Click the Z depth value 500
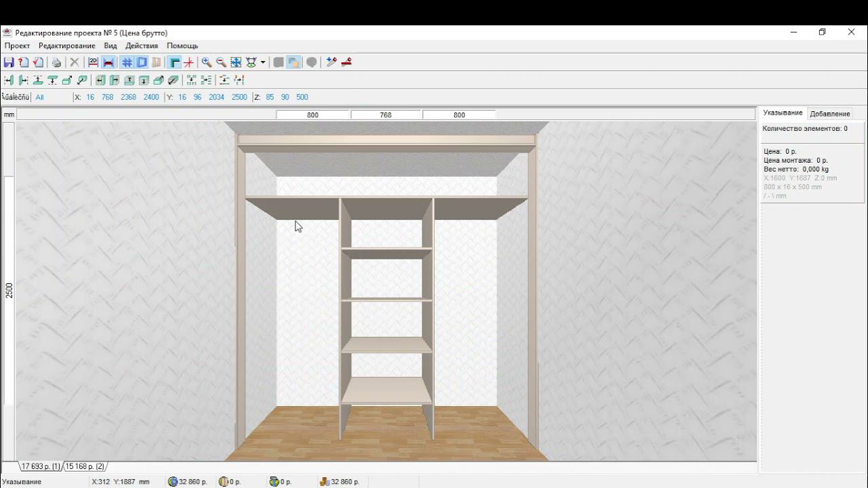 tap(302, 97)
